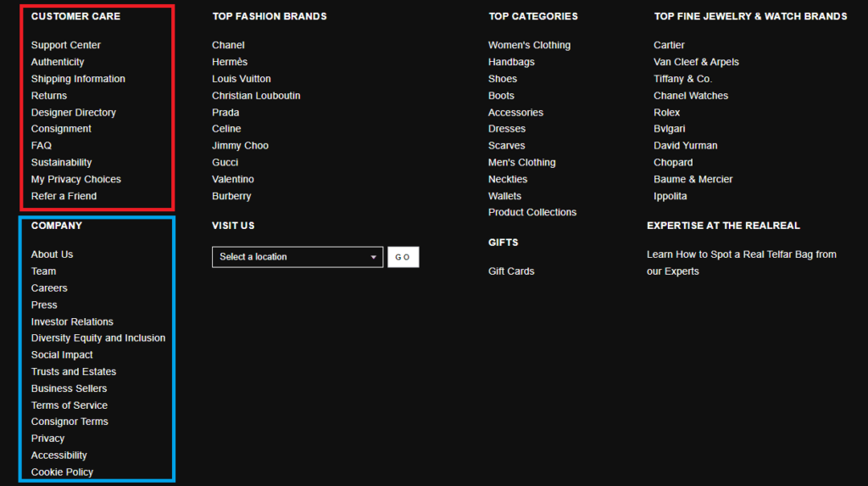
Task: Click the Refer a Friend link
Action: pos(64,196)
